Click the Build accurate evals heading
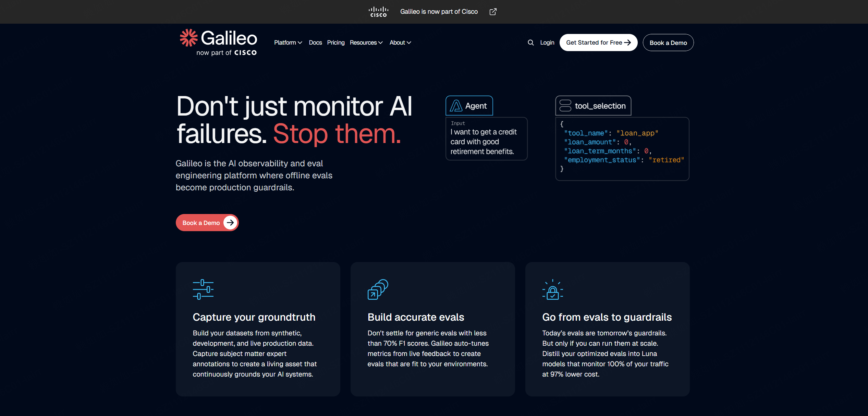This screenshot has height=416, width=868. 416,317
